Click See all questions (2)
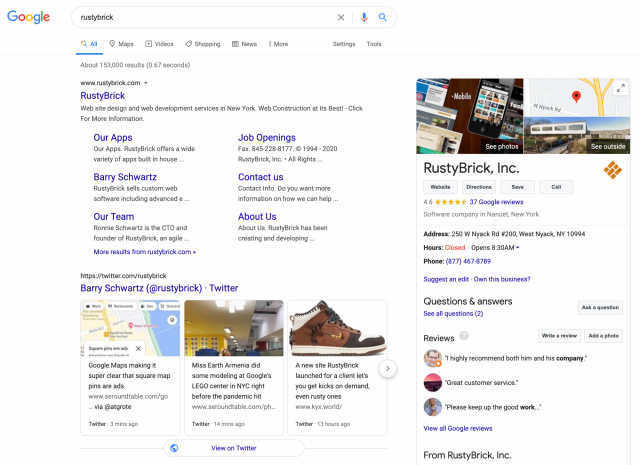Viewport: 640px width, 465px height. [453, 314]
